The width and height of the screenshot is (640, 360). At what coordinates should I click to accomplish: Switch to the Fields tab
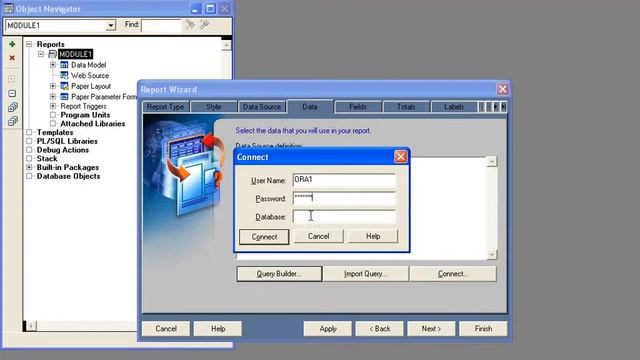pyautogui.click(x=358, y=107)
